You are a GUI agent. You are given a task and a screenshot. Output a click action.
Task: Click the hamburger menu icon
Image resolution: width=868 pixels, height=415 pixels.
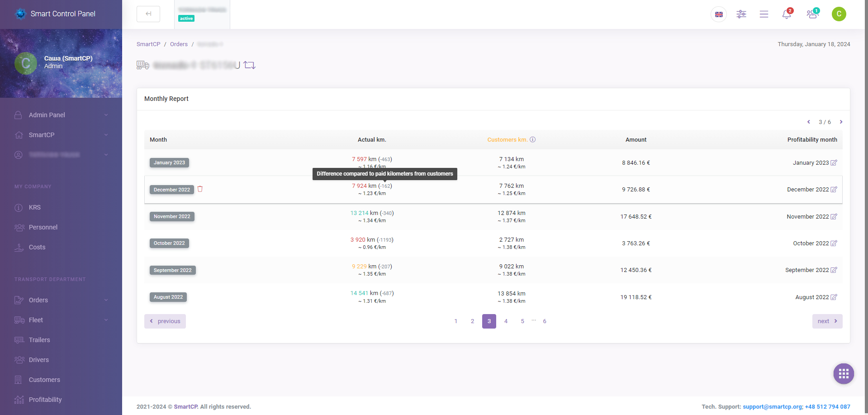[764, 14]
